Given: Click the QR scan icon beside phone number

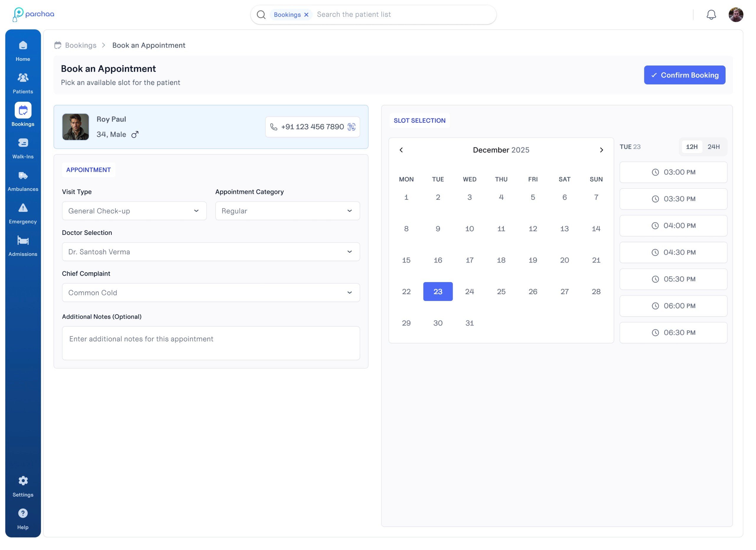Looking at the screenshot, I should [351, 127].
